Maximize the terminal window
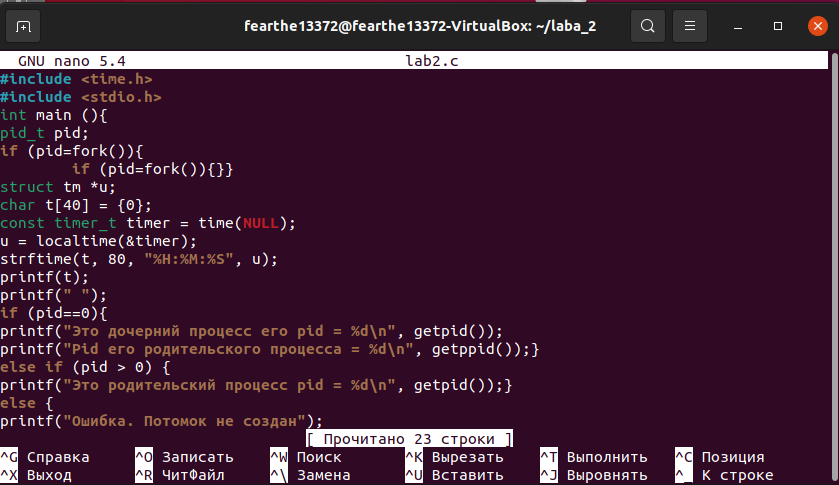 [x=778, y=26]
